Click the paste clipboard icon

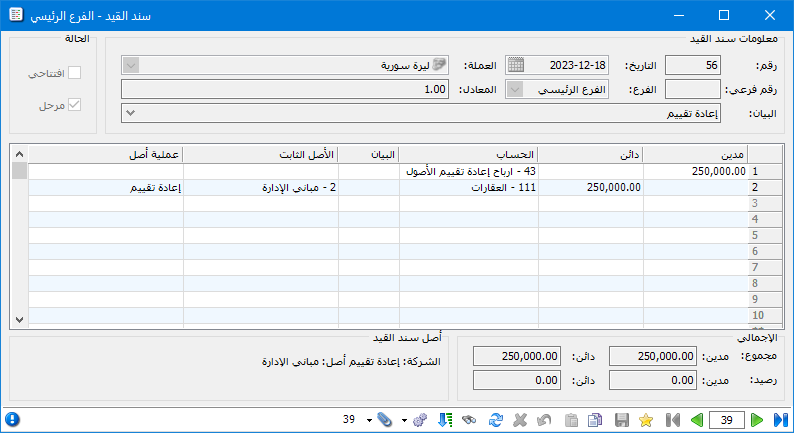pyautogui.click(x=571, y=420)
